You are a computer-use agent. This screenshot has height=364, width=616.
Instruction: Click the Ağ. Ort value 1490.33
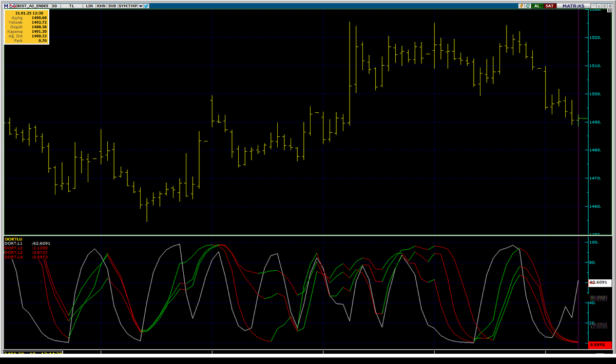pyautogui.click(x=39, y=36)
